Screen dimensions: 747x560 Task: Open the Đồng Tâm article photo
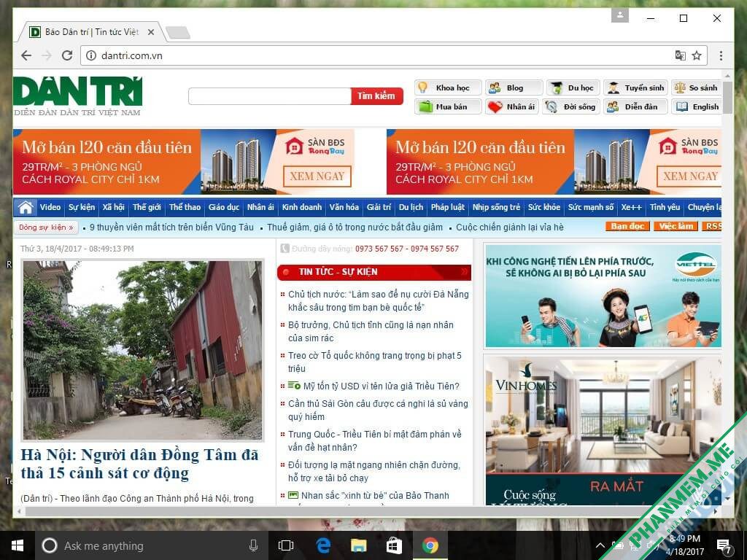coord(142,350)
